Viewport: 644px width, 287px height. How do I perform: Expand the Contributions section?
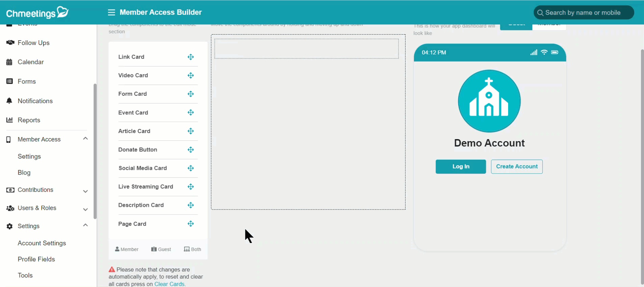coord(85,191)
